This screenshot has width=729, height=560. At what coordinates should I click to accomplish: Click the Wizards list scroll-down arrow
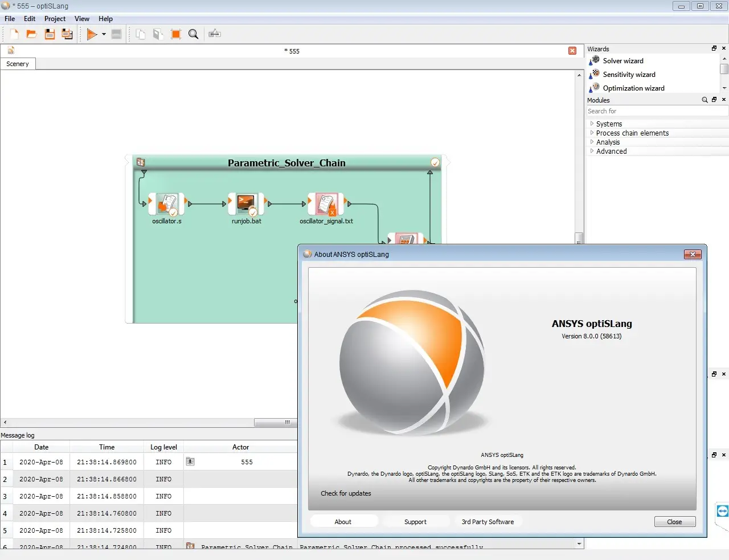[724, 88]
